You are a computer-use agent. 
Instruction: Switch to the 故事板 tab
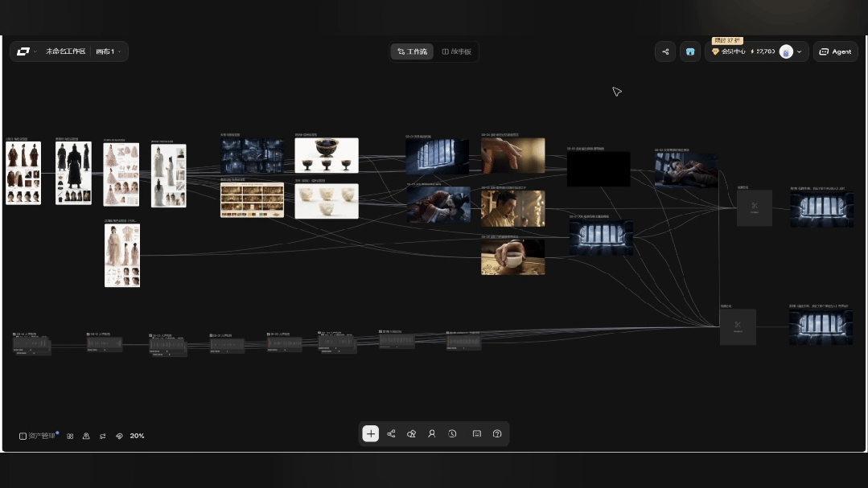tap(457, 51)
